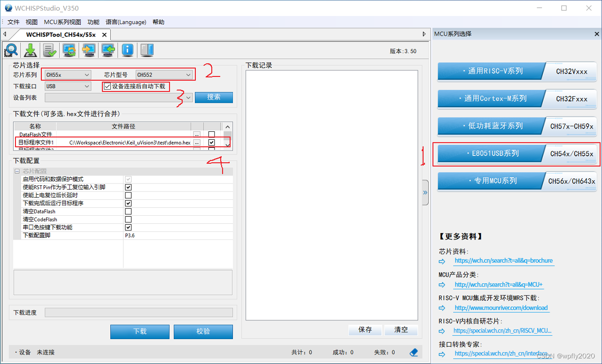The width and height of the screenshot is (602, 364).
Task: Enable the DataFlash文件 row checkbox
Action: point(211,135)
